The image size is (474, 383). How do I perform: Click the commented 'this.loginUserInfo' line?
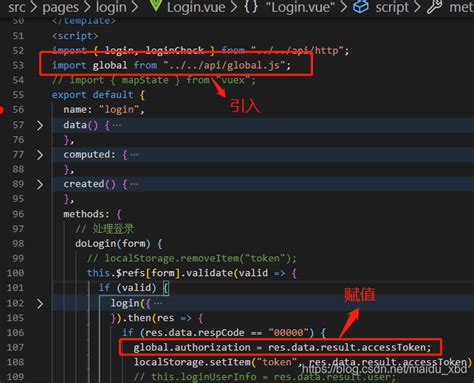point(265,377)
